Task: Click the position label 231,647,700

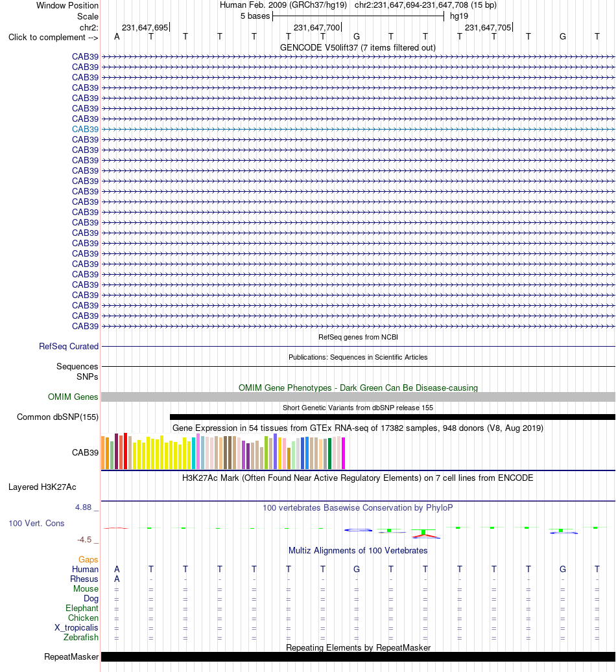Action: click(316, 28)
